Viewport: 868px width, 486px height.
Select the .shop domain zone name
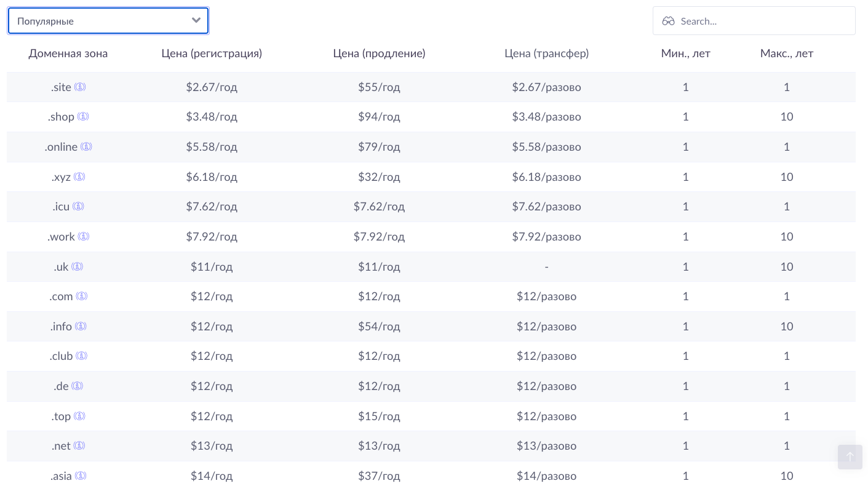click(61, 117)
